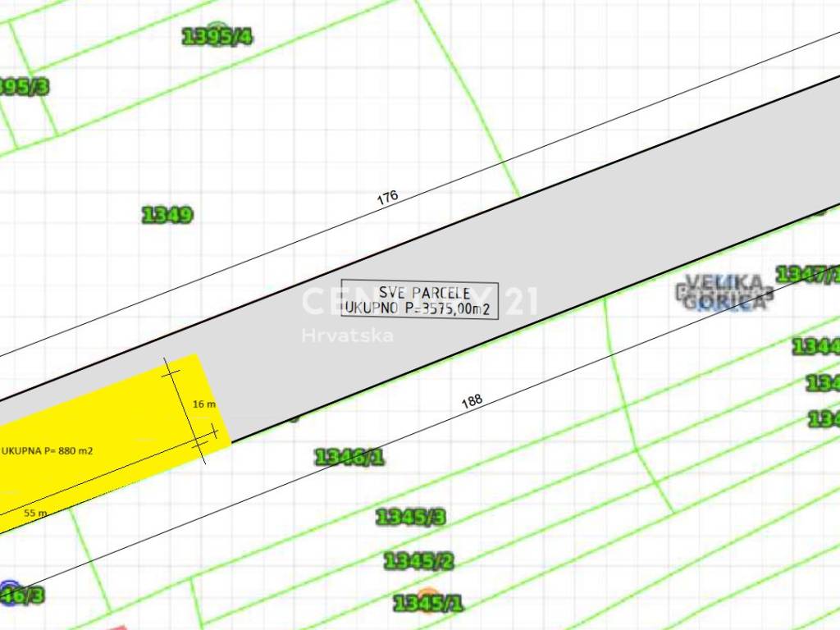
Task: Click the 176 length dimension label
Action: pyautogui.click(x=387, y=197)
